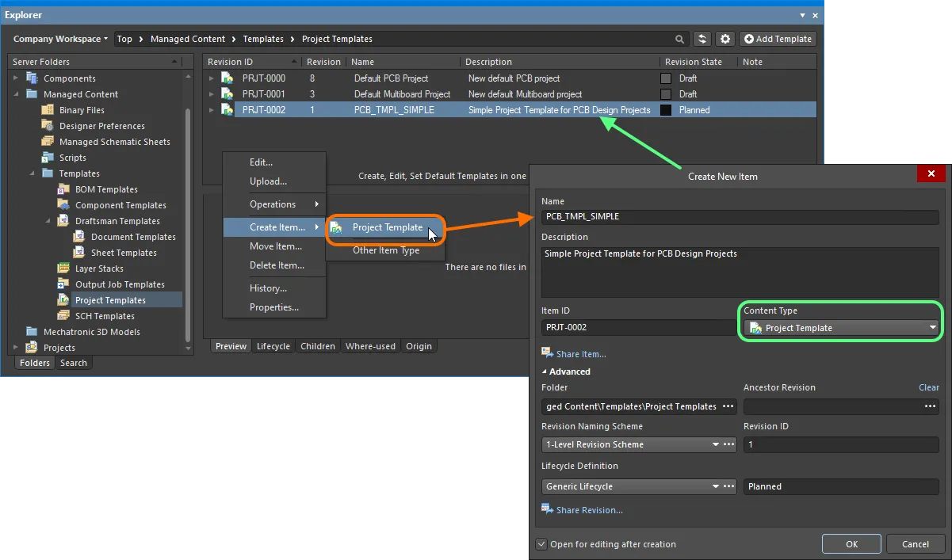Expand the PRJT-0000 revision row
Image resolution: width=952 pixels, height=560 pixels.
(x=212, y=78)
